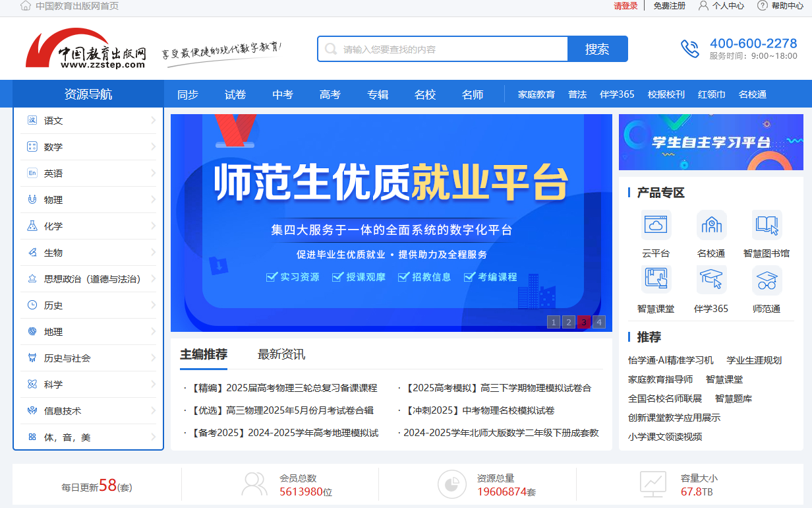The width and height of the screenshot is (812, 508).
Task: Open the 校报校刊 navigation link
Action: (666, 94)
